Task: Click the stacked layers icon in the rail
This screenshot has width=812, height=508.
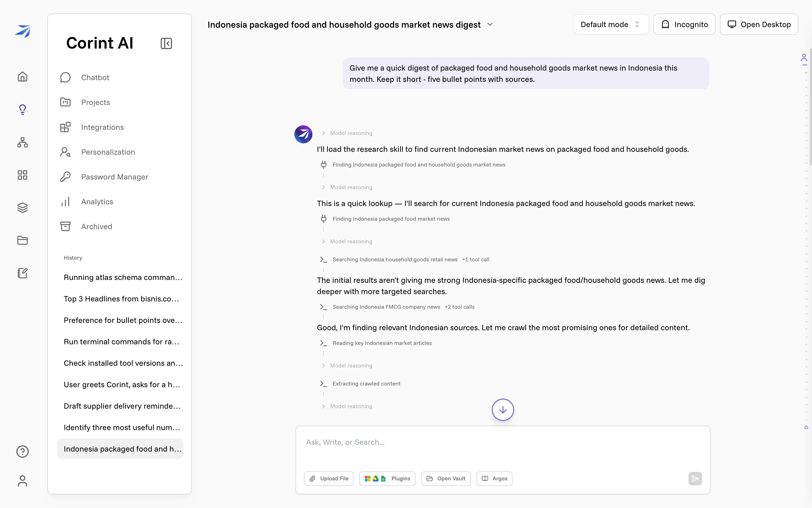Action: [23, 208]
